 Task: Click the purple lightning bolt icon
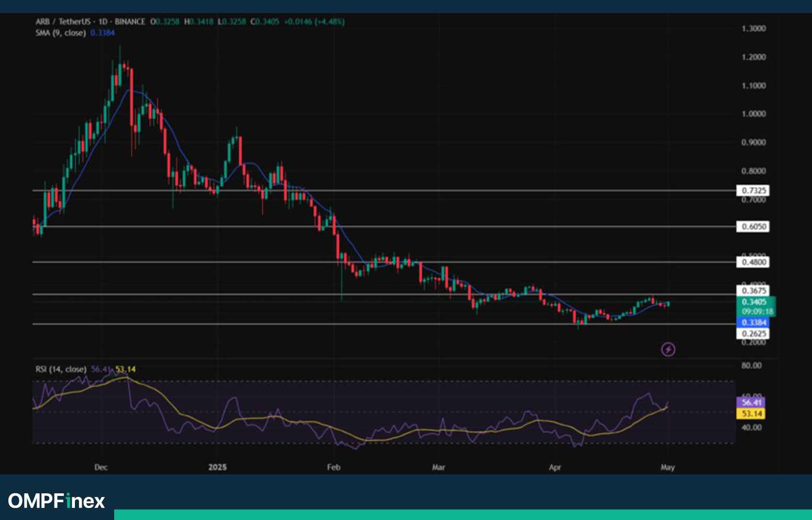[668, 349]
